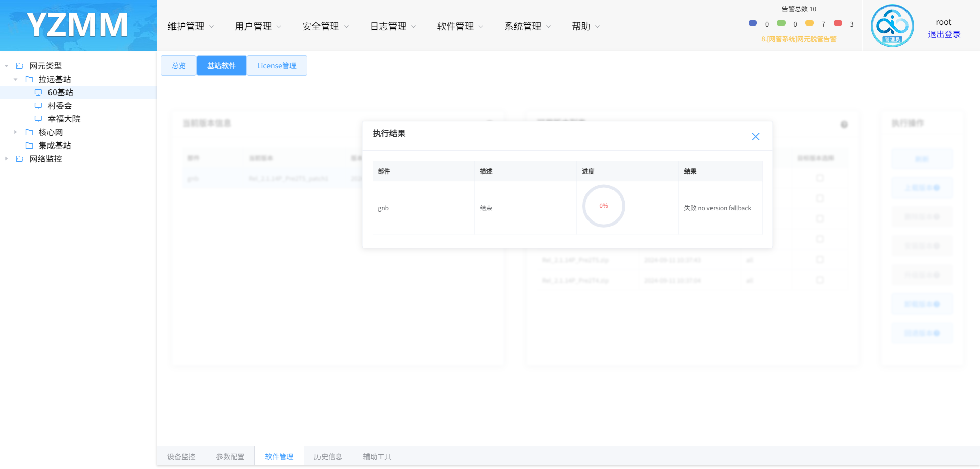Screen dimensions: 980x469
Task: Open the 辅助工具 bottom tab
Action: click(x=377, y=456)
